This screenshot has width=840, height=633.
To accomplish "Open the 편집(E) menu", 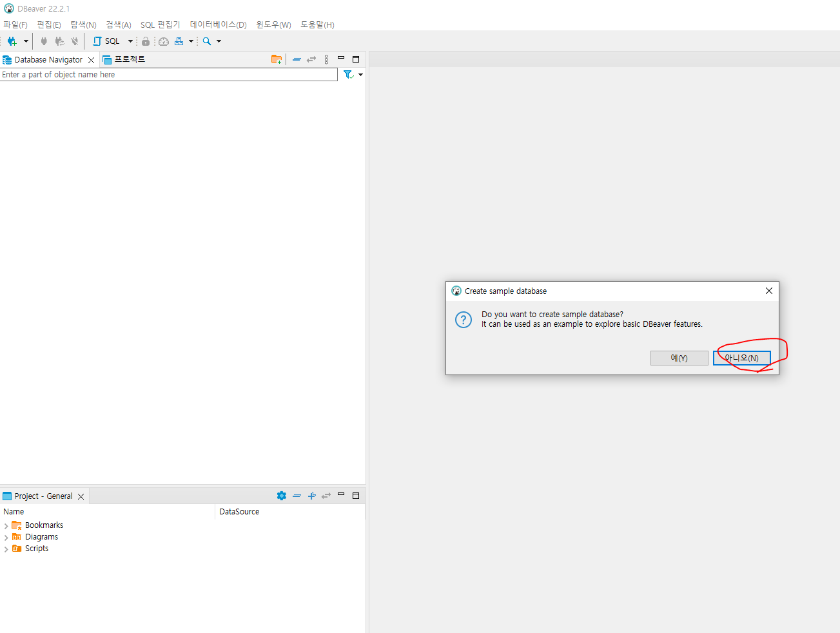I will tap(49, 24).
